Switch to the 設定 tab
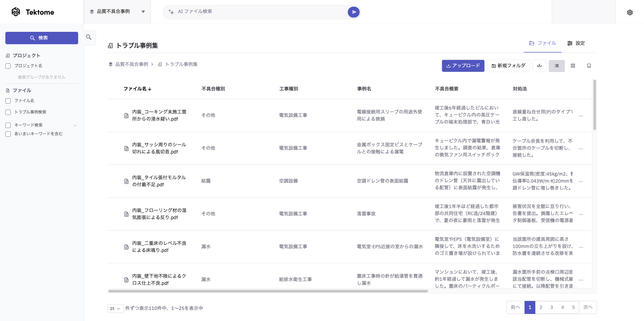Screen dimensions: 644x321 [x=576, y=43]
